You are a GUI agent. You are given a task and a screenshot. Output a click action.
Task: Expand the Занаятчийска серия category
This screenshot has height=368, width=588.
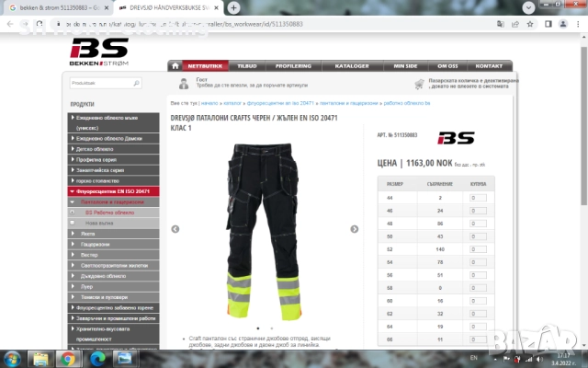point(113,170)
